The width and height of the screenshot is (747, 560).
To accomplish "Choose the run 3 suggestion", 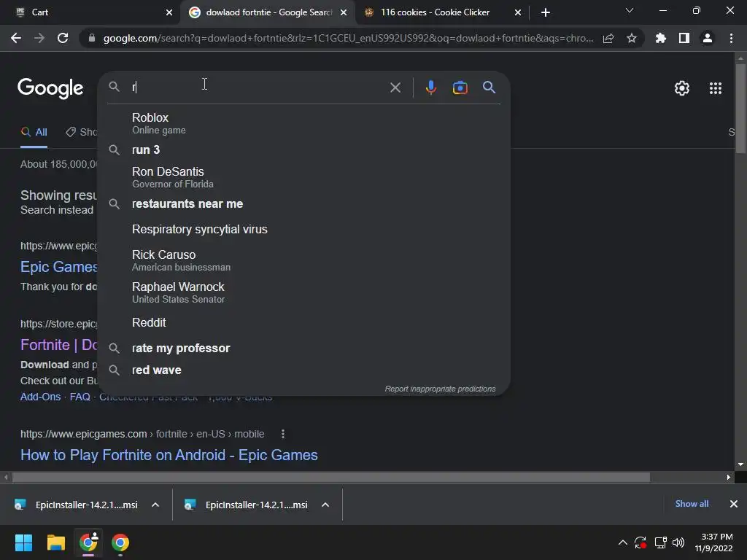I will tap(303, 149).
